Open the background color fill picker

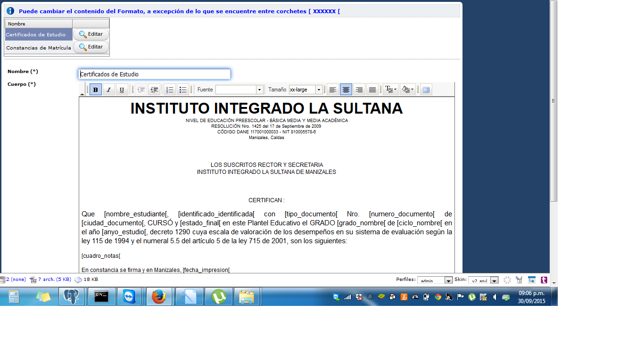tap(408, 90)
